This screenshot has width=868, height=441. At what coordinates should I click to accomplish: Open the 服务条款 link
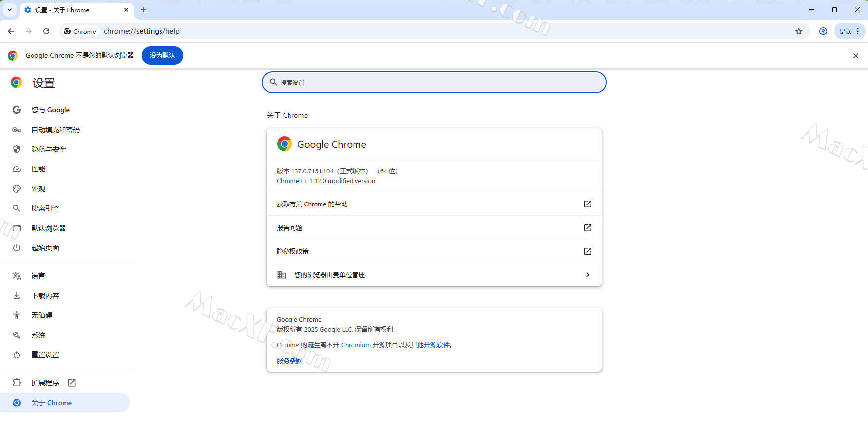(x=289, y=361)
